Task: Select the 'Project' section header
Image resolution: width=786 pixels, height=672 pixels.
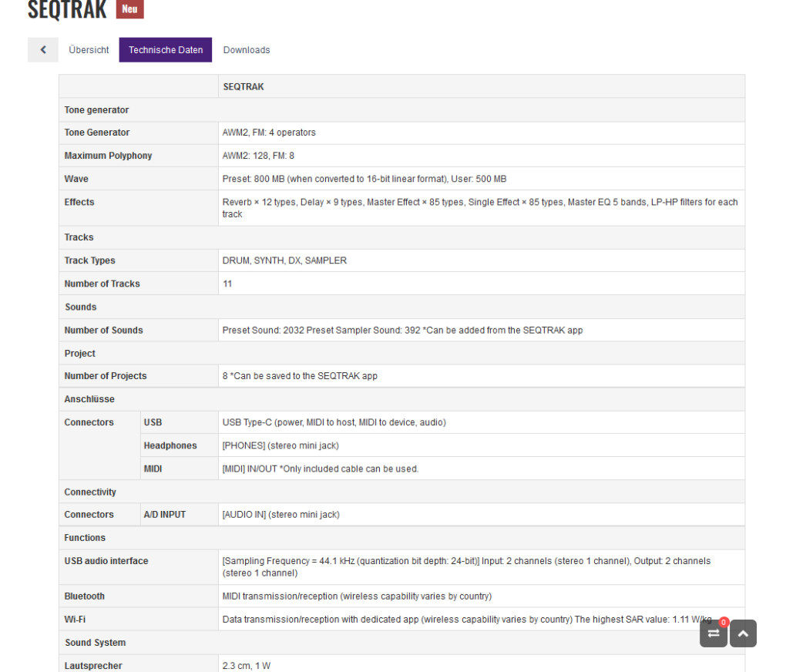Action: (401, 353)
